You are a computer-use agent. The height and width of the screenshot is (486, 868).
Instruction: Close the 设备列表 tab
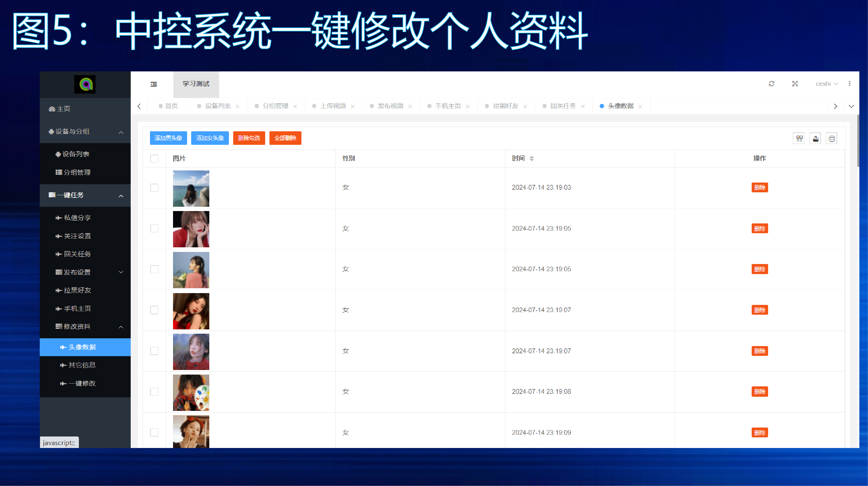click(x=238, y=106)
